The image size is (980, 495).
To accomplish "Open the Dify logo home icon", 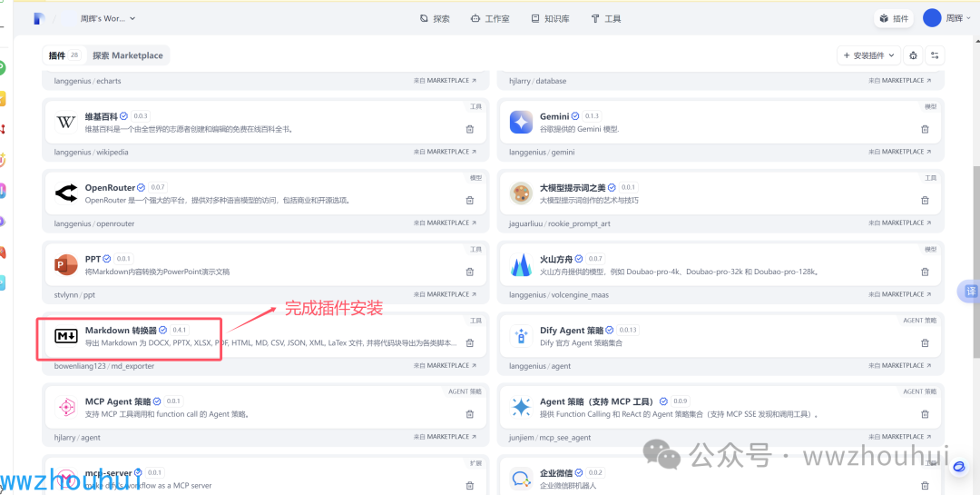I will 39,19.
